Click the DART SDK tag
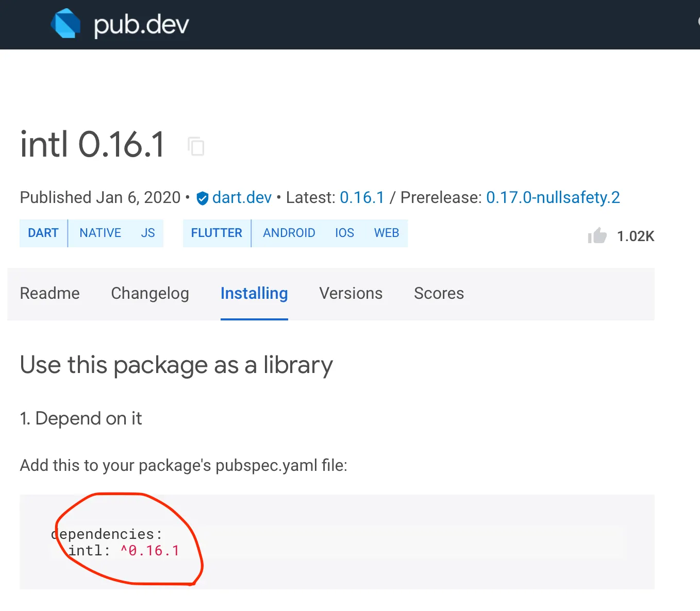The height and width of the screenshot is (611, 700). pyautogui.click(x=43, y=233)
